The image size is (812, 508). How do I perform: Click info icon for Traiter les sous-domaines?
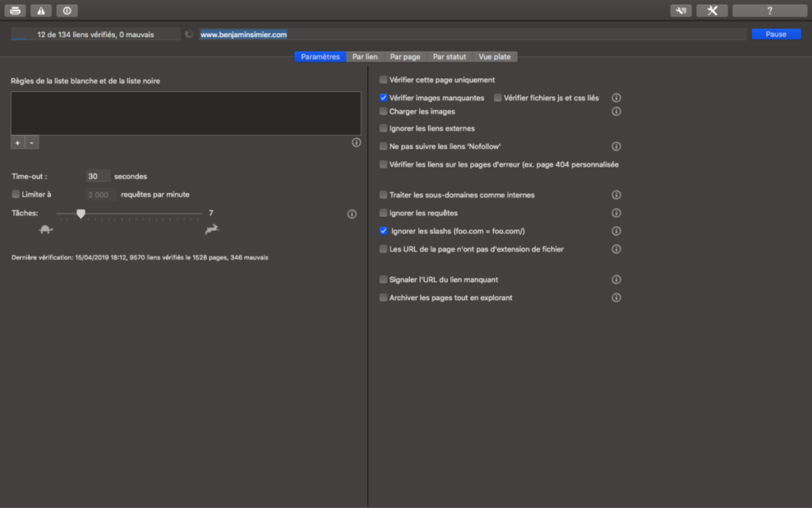pos(616,195)
